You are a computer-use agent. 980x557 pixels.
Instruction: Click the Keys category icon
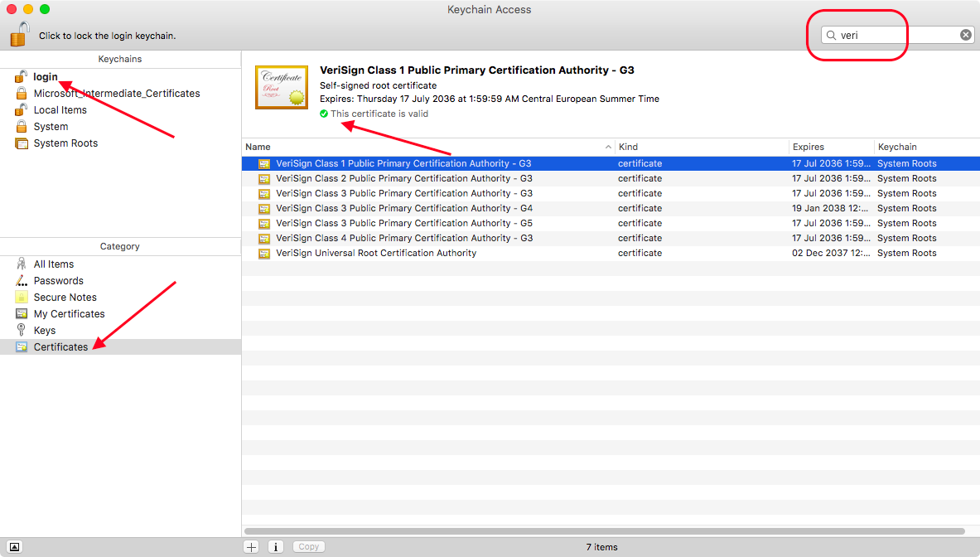coord(22,330)
